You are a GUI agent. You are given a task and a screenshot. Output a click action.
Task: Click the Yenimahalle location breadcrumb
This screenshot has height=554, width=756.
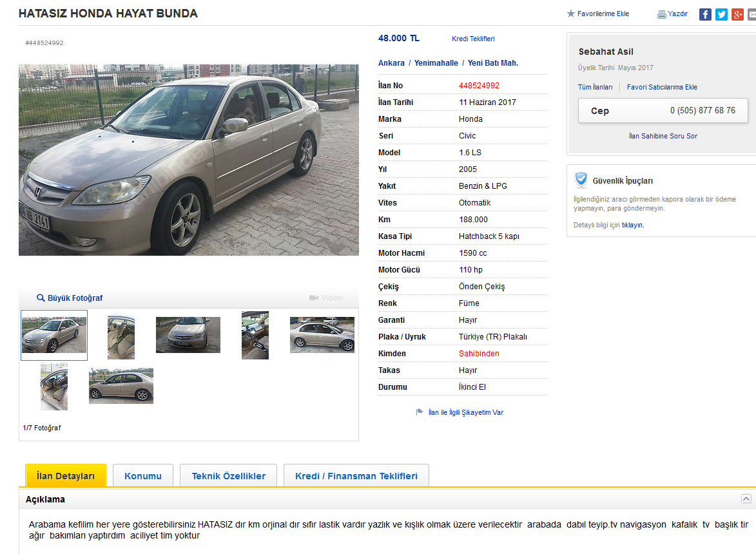(x=436, y=63)
